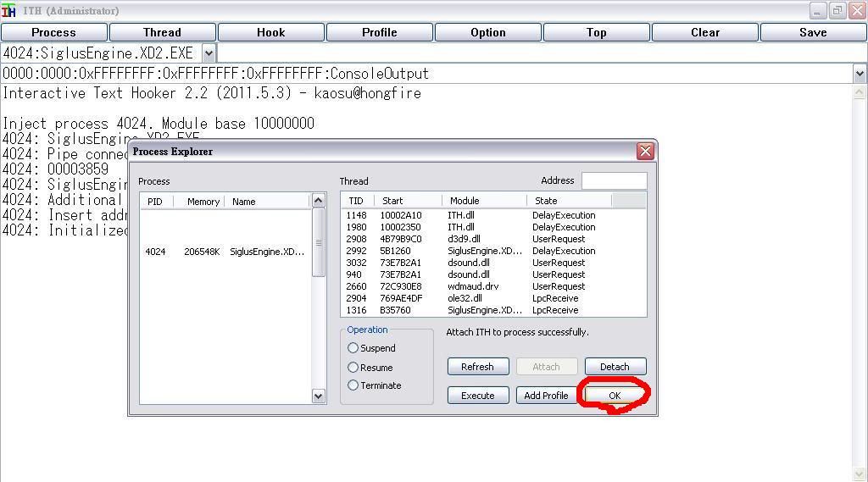Click the Clear toolbar button

pyautogui.click(x=704, y=32)
